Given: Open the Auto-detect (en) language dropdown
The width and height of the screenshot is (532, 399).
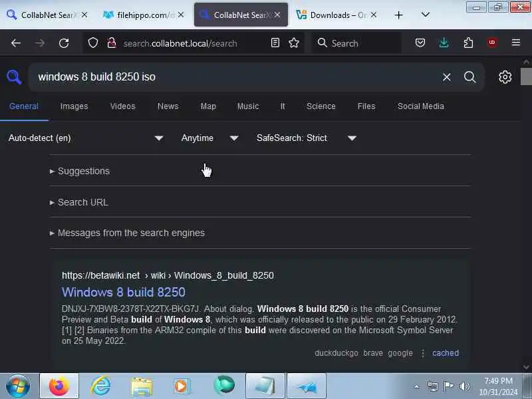Looking at the screenshot, I should (x=86, y=138).
